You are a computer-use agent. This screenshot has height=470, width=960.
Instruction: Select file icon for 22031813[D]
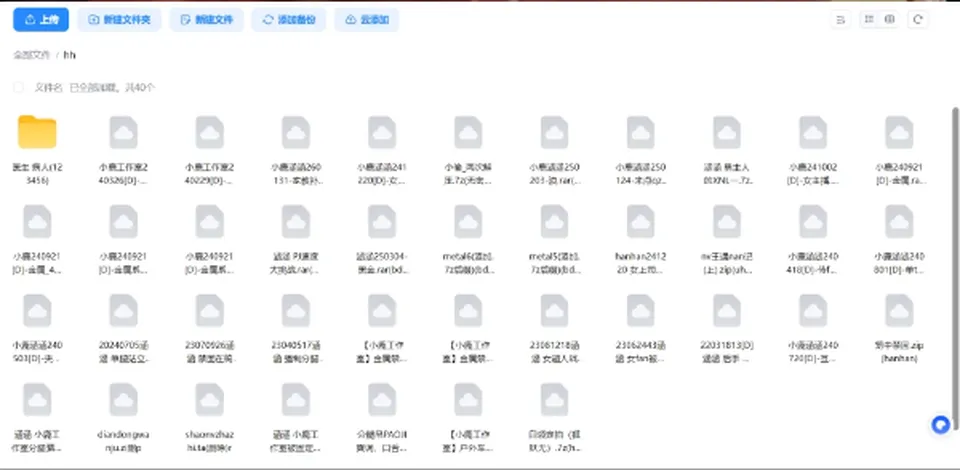pyautogui.click(x=727, y=311)
